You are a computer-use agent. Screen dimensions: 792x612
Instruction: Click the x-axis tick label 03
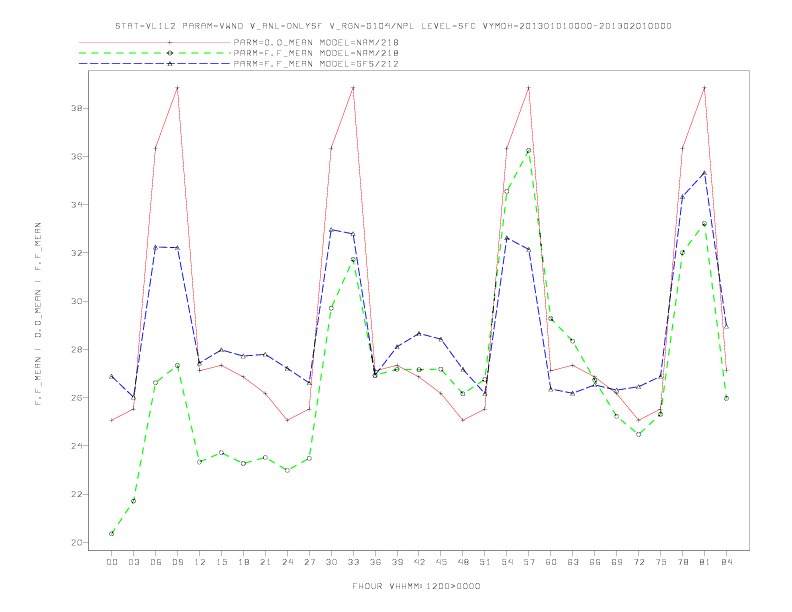pos(133,562)
